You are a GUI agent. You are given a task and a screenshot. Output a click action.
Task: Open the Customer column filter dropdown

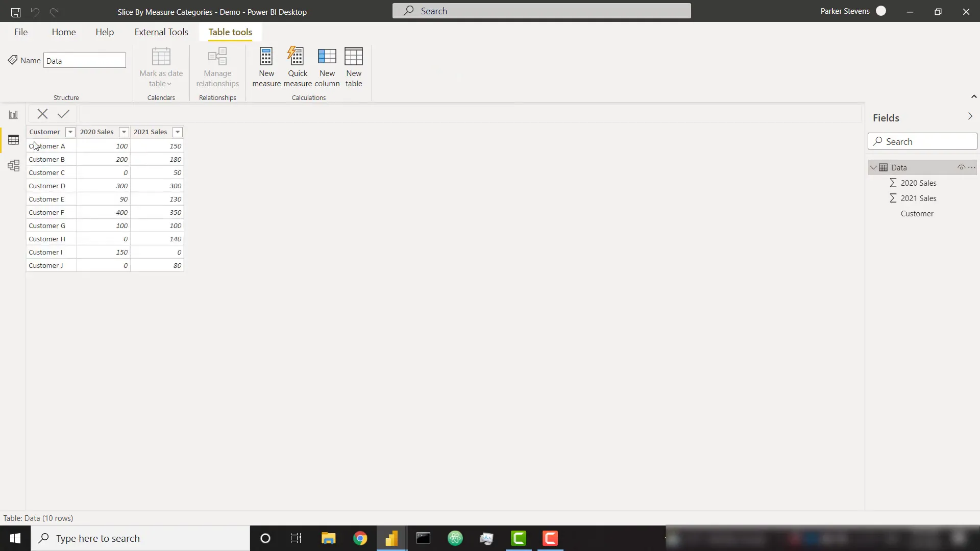coord(70,132)
